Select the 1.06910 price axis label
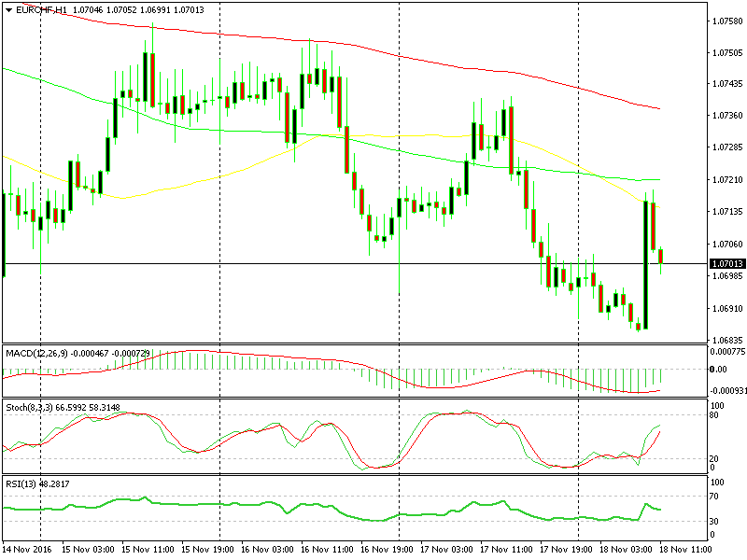 [727, 309]
